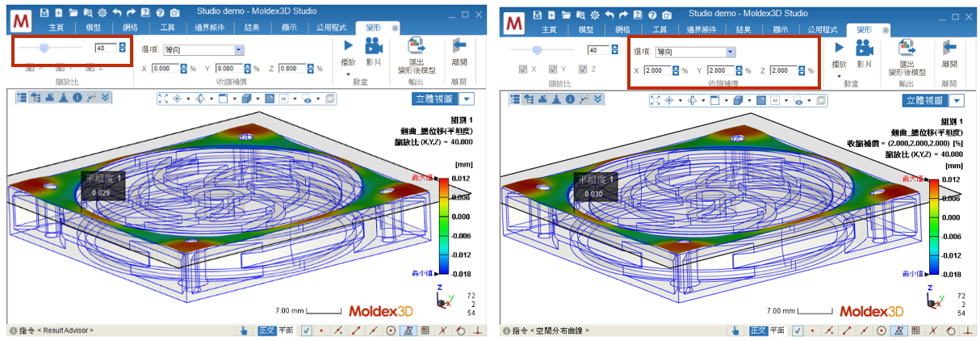Toggle the Y axis checkbox in right window 縮放比
This screenshot has height=341, width=980.
point(553,69)
